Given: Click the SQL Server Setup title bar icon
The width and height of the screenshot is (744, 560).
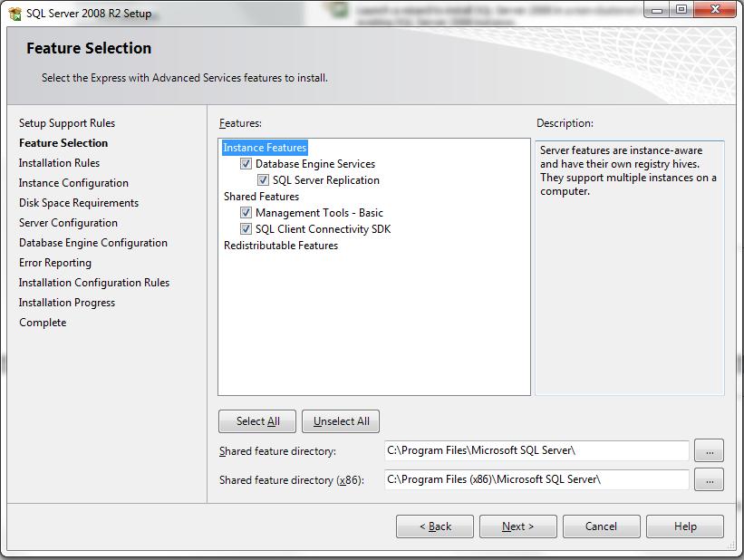Looking at the screenshot, I should coord(14,14).
